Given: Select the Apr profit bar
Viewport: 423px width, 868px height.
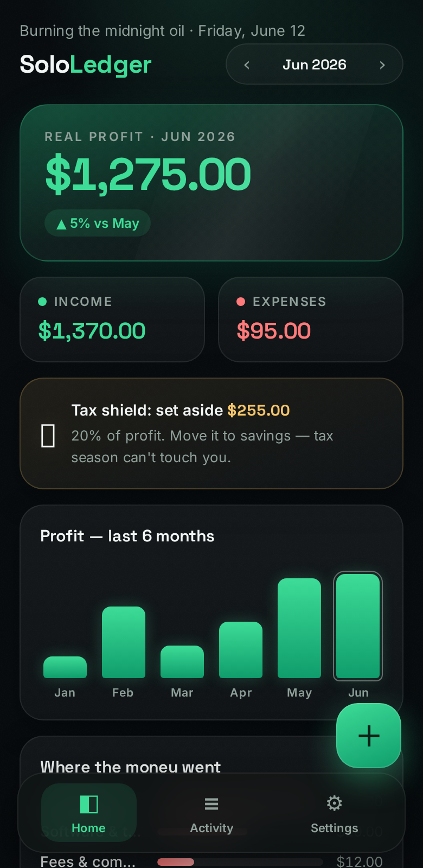Looking at the screenshot, I should click(241, 650).
